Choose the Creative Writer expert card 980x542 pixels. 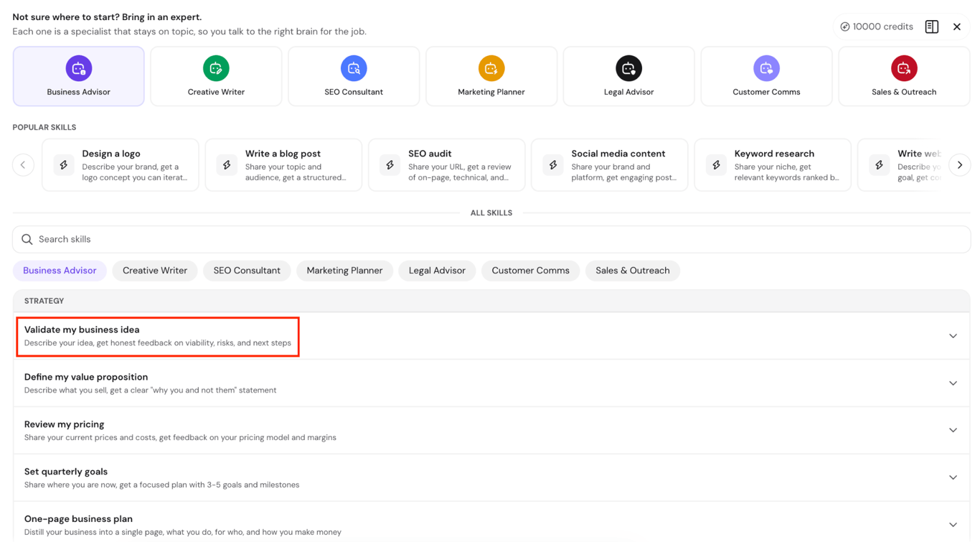pyautogui.click(x=216, y=76)
